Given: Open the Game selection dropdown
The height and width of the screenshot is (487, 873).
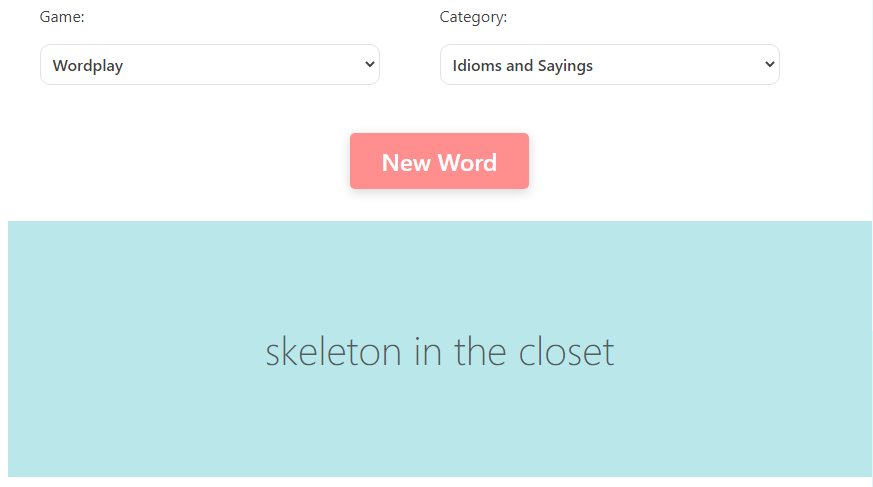Looking at the screenshot, I should tap(210, 65).
